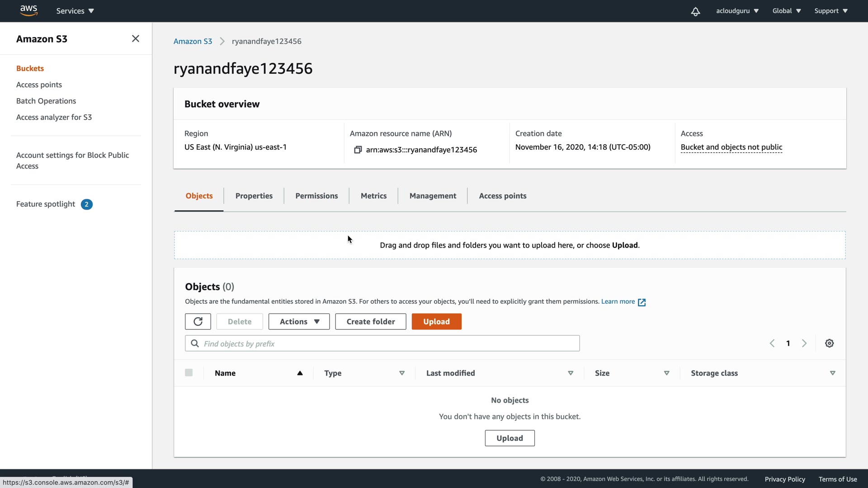Click the AWS logo home icon
Image resolution: width=868 pixels, height=488 pixels.
tap(28, 10)
